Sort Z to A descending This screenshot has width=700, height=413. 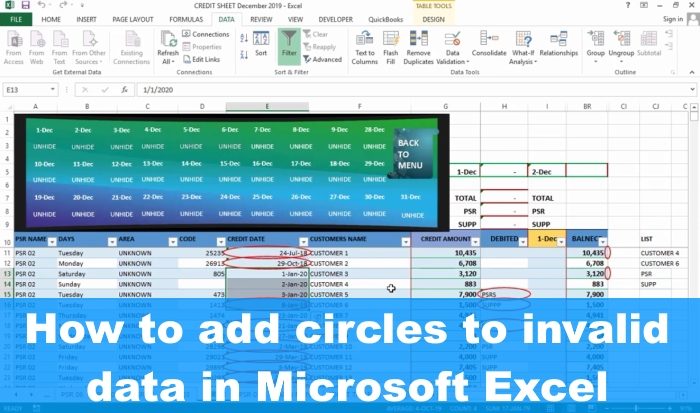pyautogui.click(x=244, y=55)
